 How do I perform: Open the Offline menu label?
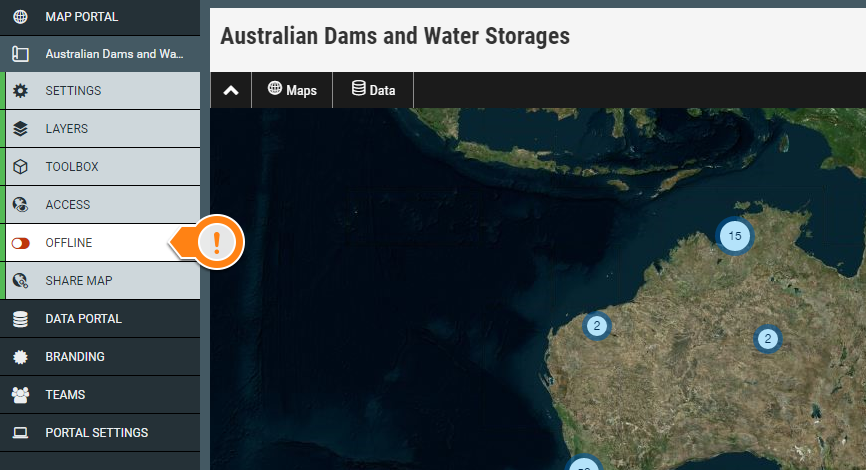[x=69, y=242]
